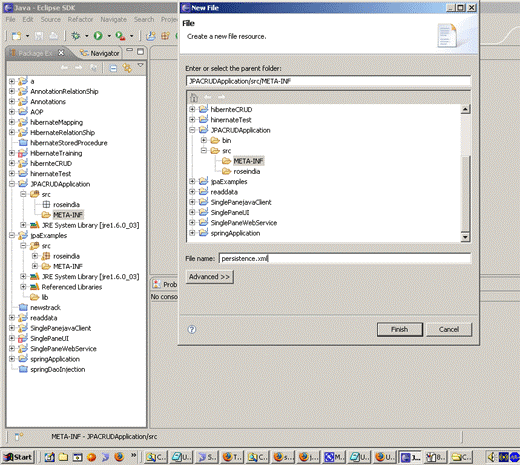Screen dimensions: 520x465
Task: Click the Finish button
Action: pos(400,329)
